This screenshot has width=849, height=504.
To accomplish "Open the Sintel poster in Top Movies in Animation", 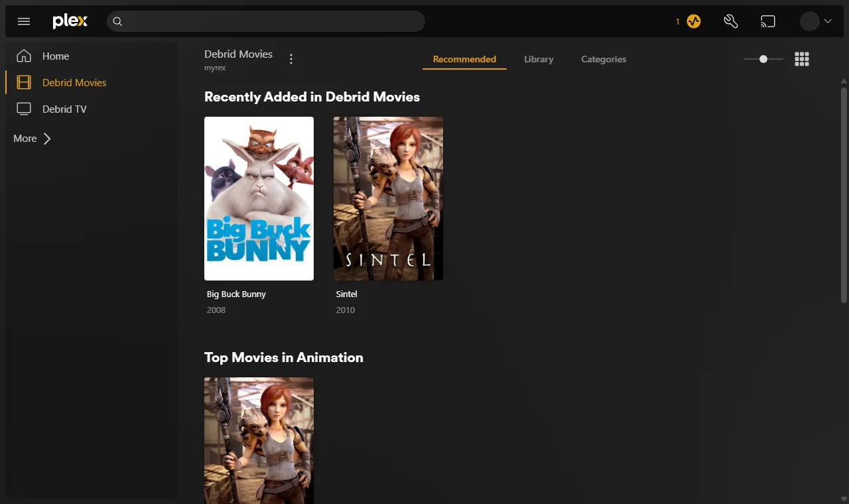I will click(x=259, y=440).
